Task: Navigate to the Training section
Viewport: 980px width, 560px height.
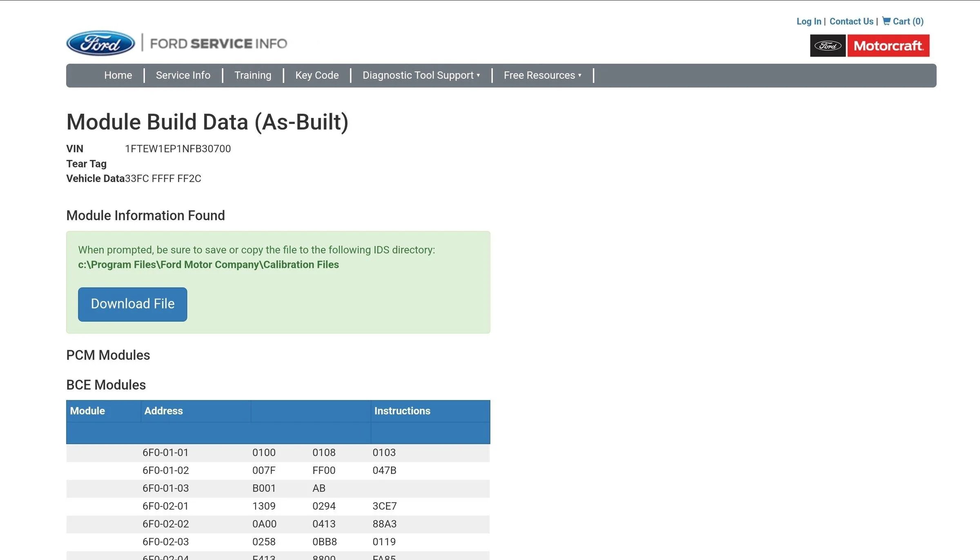Action: (252, 75)
